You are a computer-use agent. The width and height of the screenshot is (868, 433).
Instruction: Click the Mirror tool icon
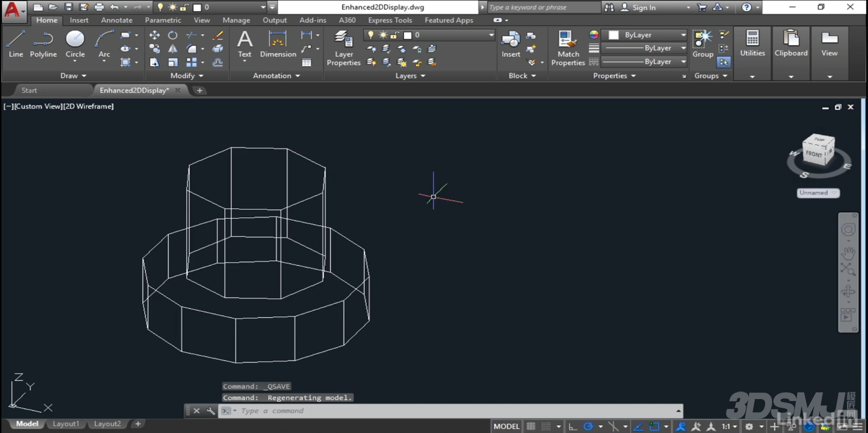173,48
